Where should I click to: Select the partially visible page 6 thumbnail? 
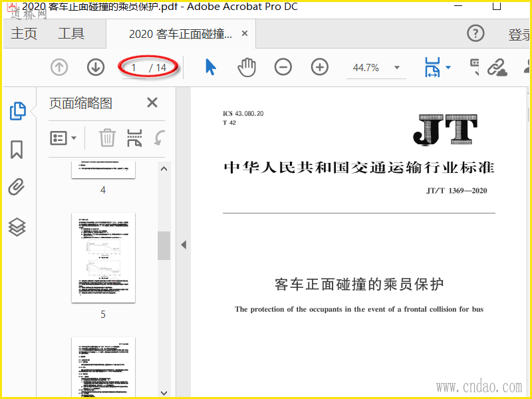[104, 367]
